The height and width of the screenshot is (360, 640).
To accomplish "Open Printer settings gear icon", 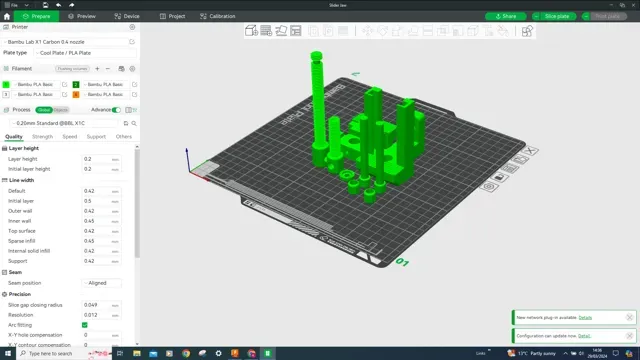I will point(132,27).
